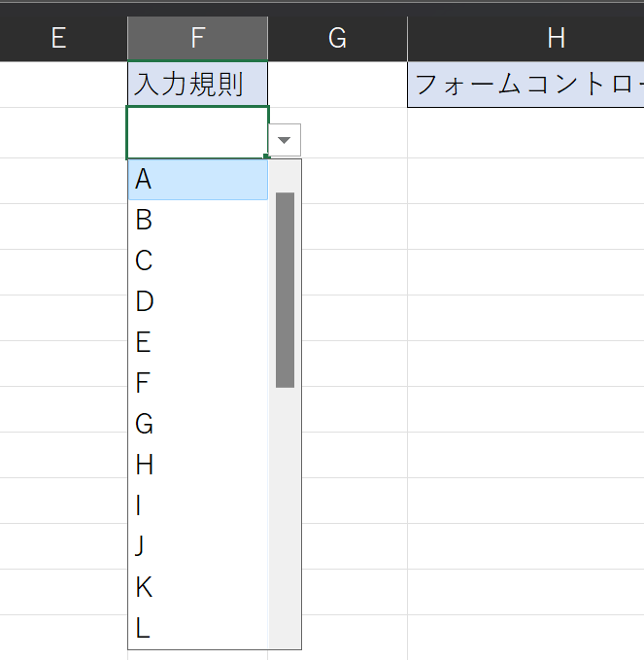This screenshot has width=644, height=660.
Task: Choose B in the validation list
Action: tap(198, 221)
